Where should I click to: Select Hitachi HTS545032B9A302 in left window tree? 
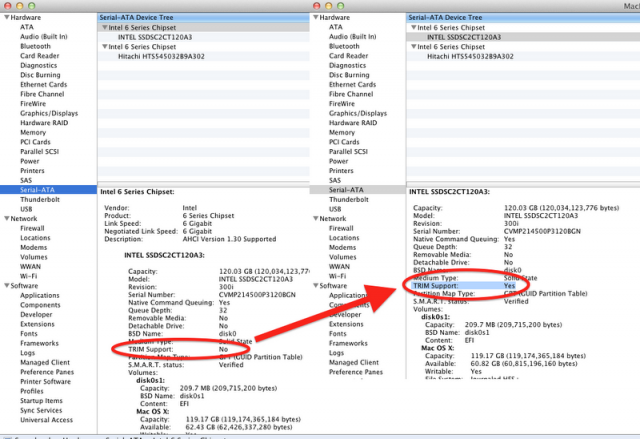click(x=161, y=56)
